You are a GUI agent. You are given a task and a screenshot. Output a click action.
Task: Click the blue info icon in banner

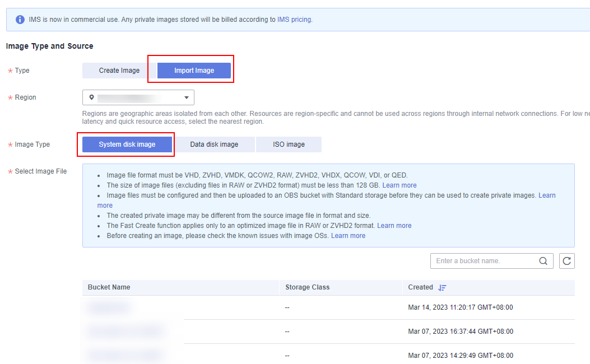20,20
